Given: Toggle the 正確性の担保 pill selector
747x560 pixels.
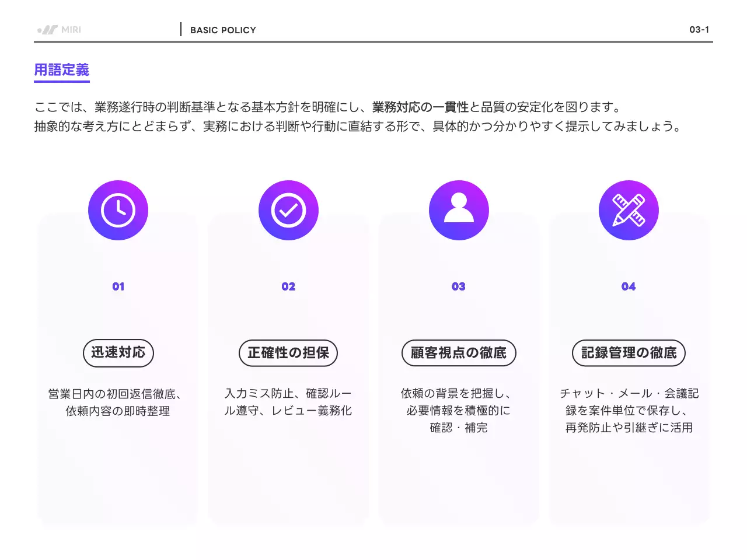Looking at the screenshot, I should [288, 353].
